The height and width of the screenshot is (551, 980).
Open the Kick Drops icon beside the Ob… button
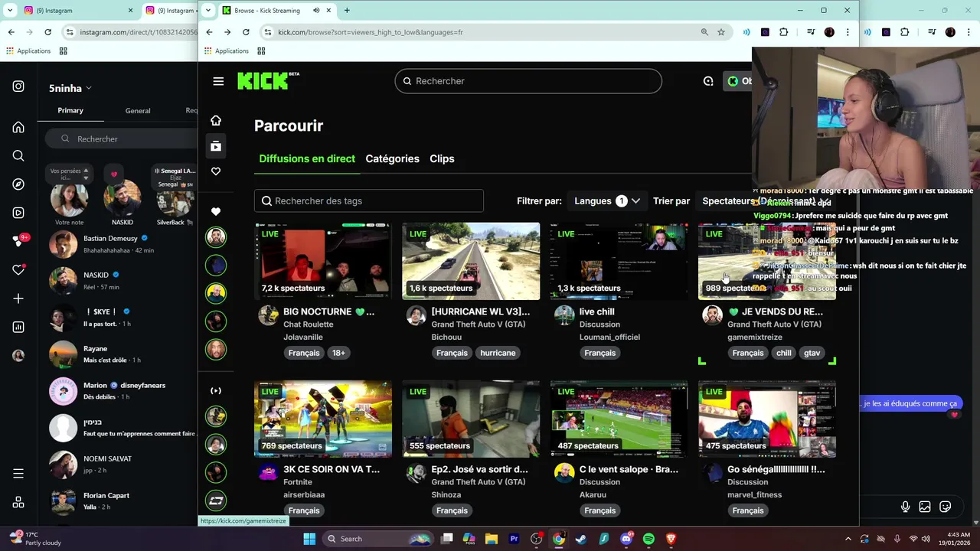(708, 81)
